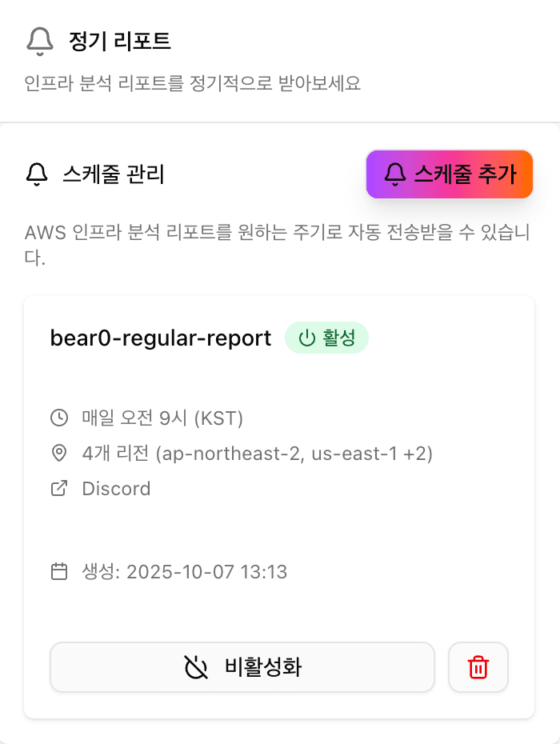Click the location pin icon for regions

[x=59, y=454]
